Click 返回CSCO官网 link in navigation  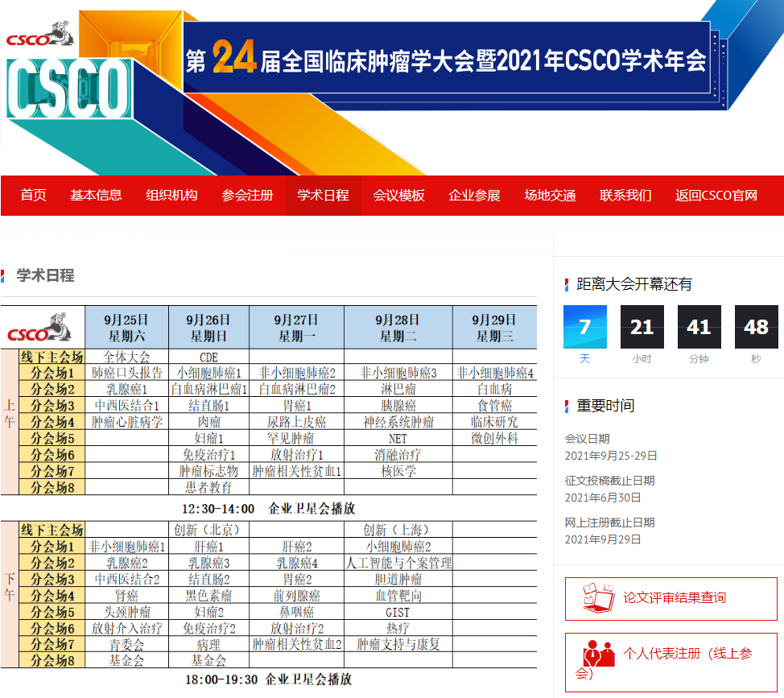click(x=716, y=195)
